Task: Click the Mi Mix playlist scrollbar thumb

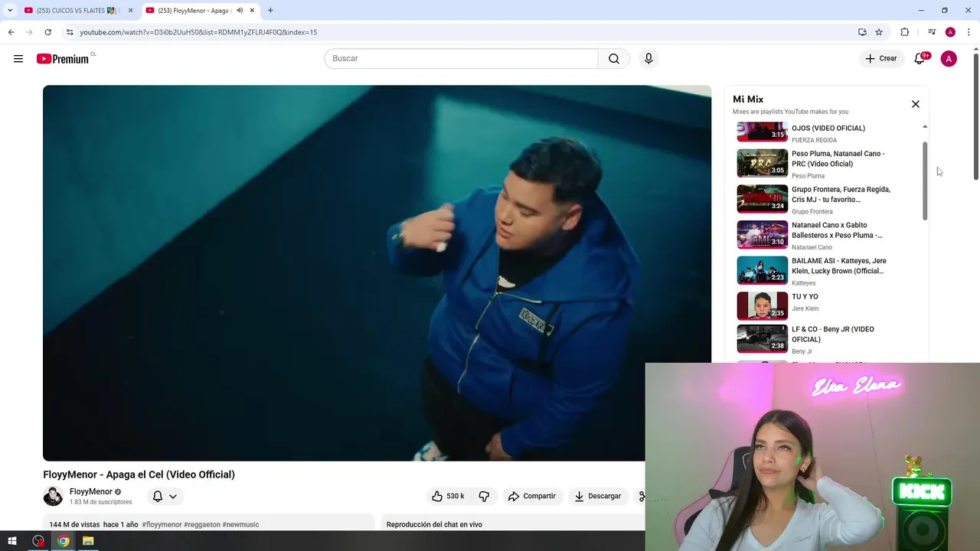Action: point(925,181)
